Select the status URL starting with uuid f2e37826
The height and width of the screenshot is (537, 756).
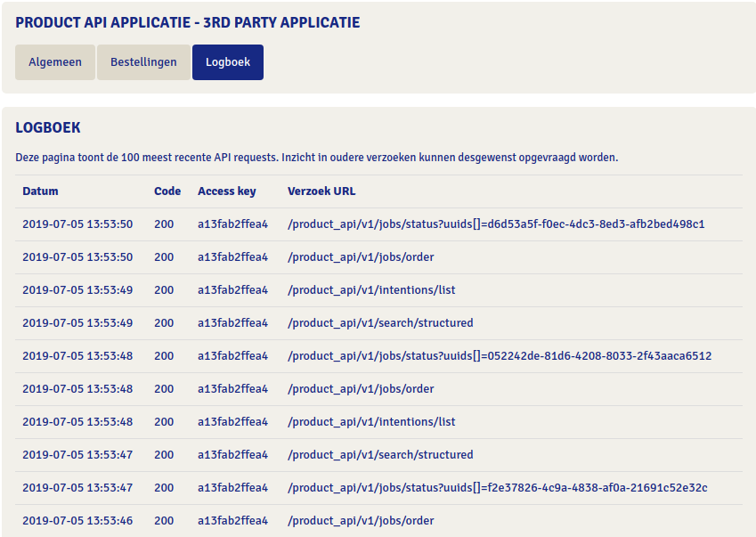coord(498,488)
